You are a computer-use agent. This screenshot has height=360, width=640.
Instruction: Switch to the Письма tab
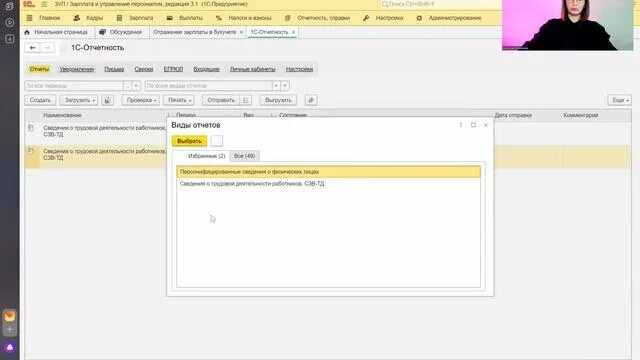click(x=114, y=69)
